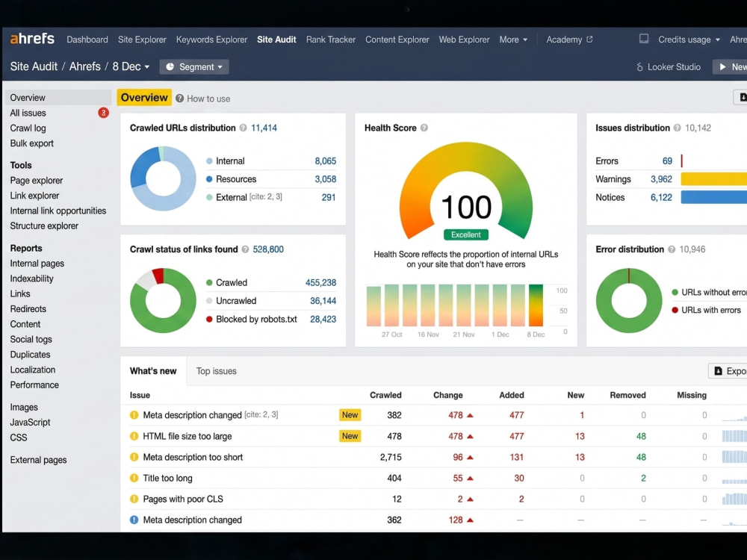Click the red Blocked by robots.txt swatch
The width and height of the screenshot is (747, 560).
pos(209,320)
